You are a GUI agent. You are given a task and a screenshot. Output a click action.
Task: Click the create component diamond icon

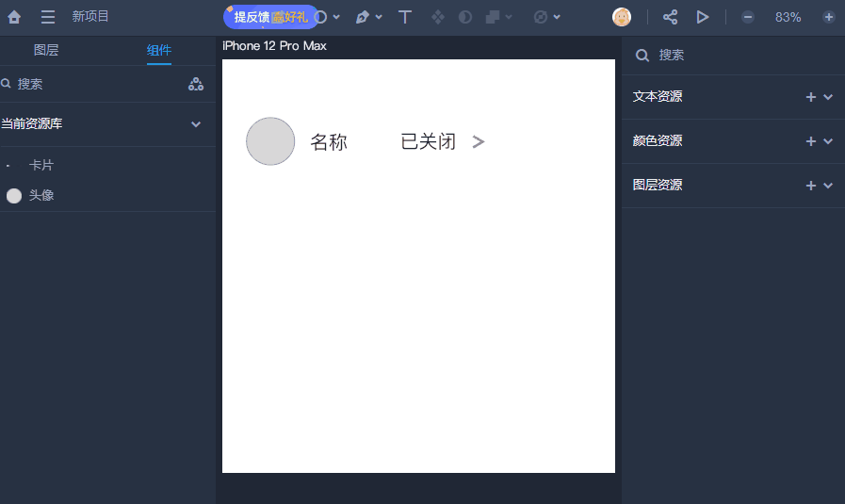pyautogui.click(x=438, y=17)
